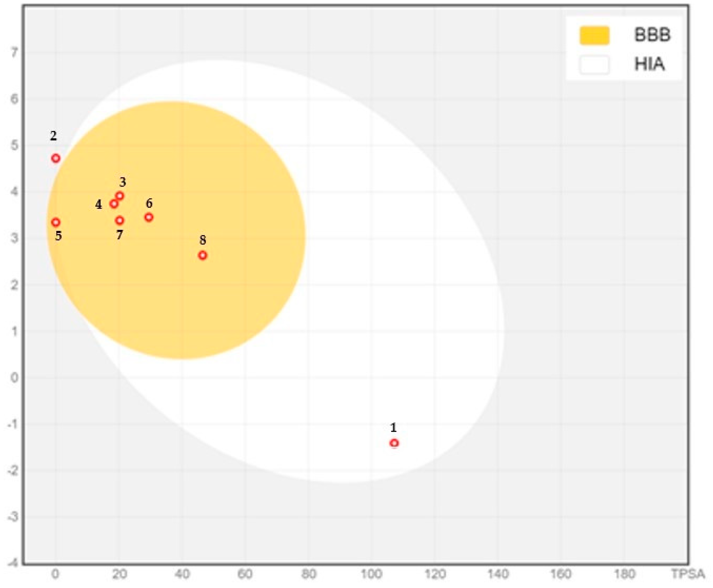Click the white HIA legend swatch

594,64
